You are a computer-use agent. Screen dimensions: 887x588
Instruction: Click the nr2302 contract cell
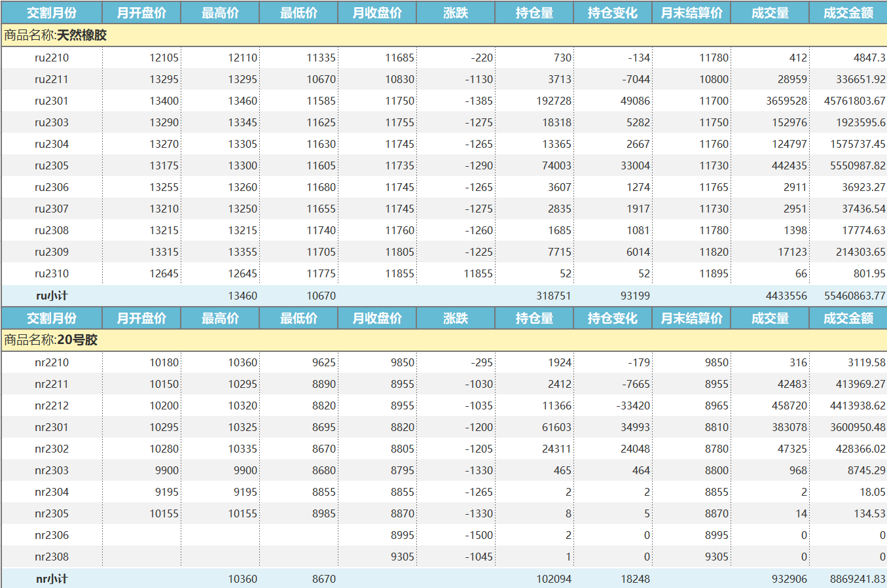pyautogui.click(x=52, y=449)
